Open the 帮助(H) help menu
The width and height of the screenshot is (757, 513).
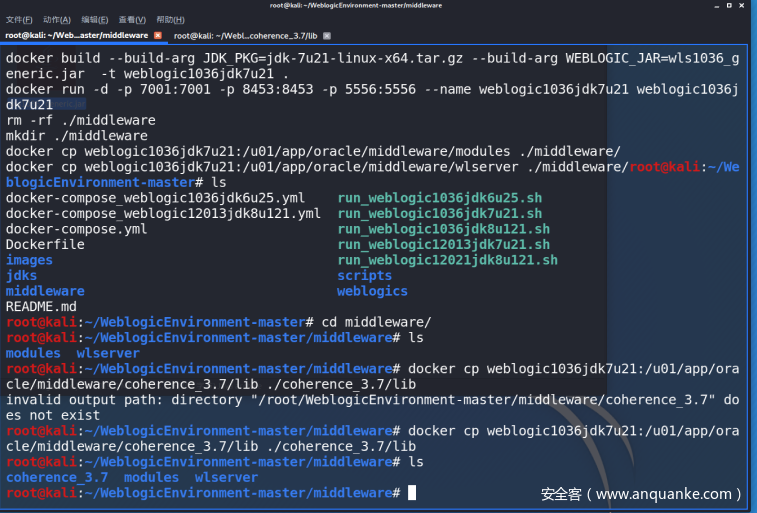tap(170, 19)
